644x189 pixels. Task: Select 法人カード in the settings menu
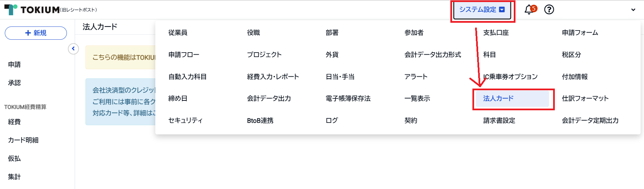(512, 98)
